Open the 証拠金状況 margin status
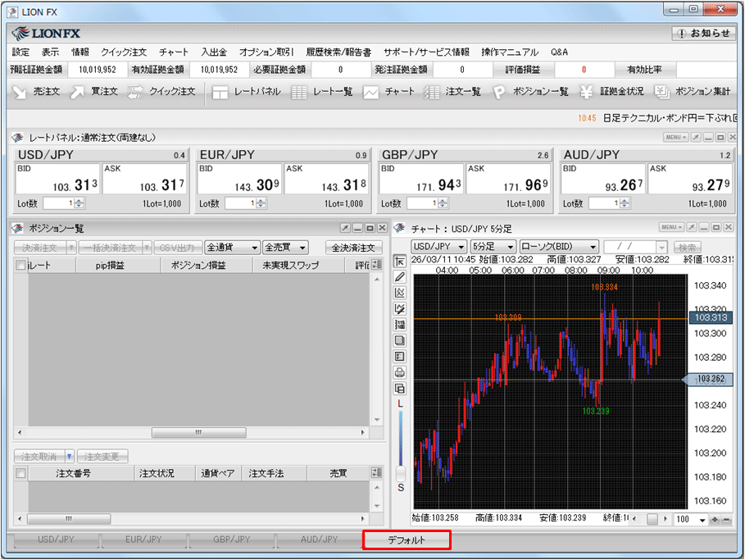The height and width of the screenshot is (560, 745). point(612,91)
